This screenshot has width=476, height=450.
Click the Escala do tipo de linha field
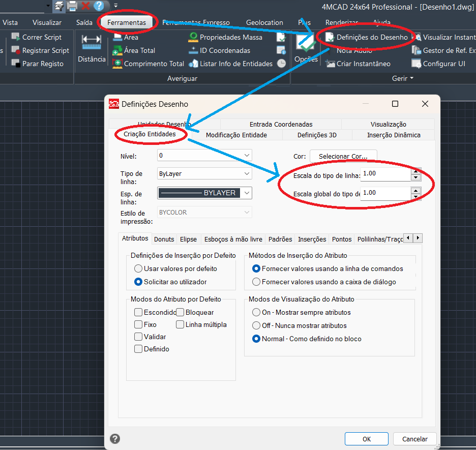tap(385, 174)
